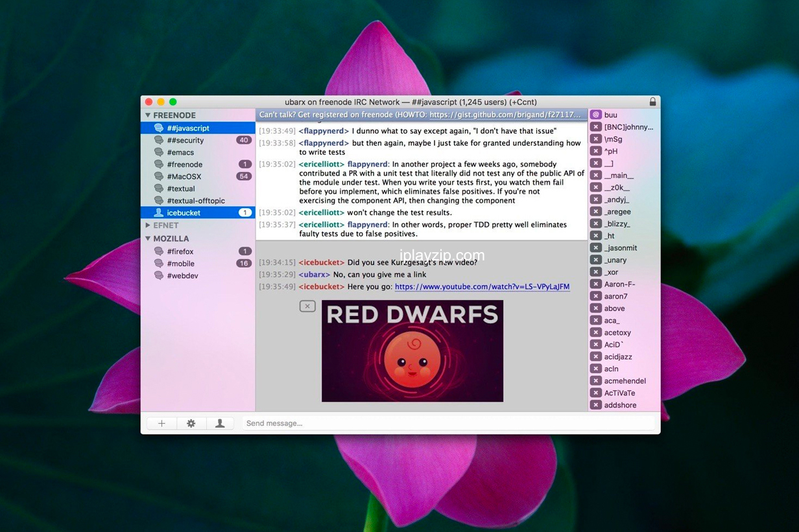The width and height of the screenshot is (799, 532).
Task: Select user \mSg in member list
Action: point(613,139)
